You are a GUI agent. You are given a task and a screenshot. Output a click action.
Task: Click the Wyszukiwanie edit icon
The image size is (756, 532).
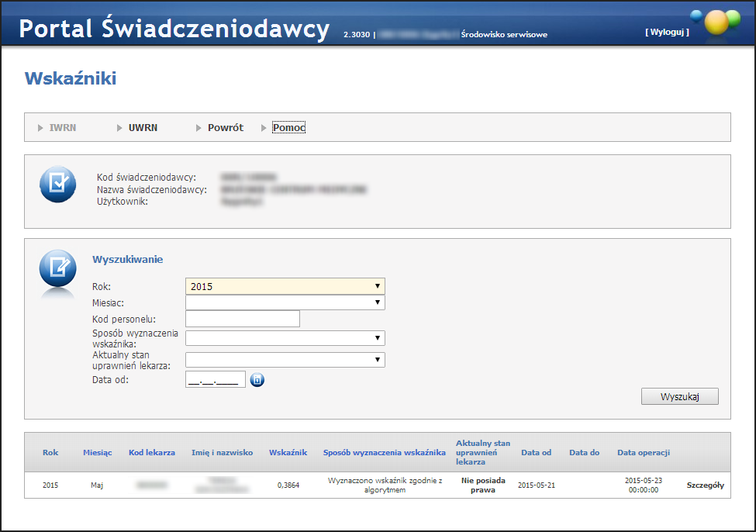(x=57, y=268)
